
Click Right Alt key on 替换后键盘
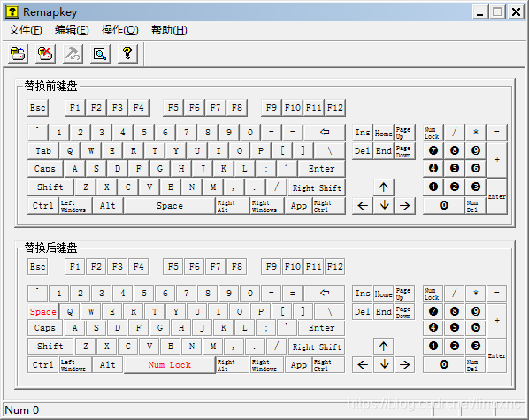(233, 365)
